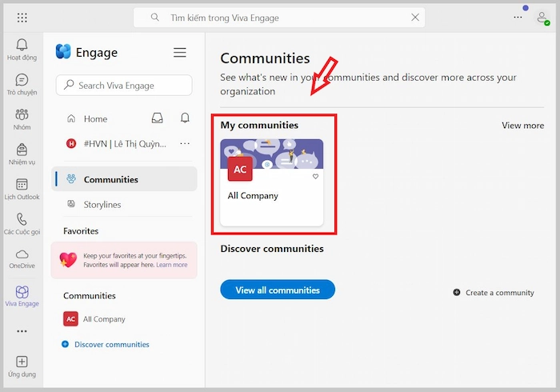Open settings and more ellipsis at top

pos(518,17)
